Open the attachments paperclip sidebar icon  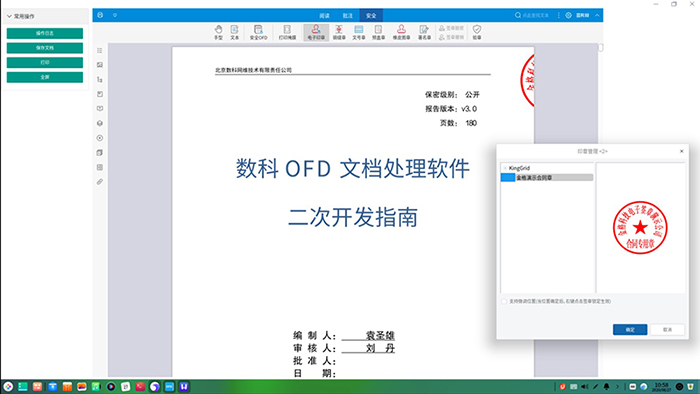[x=100, y=182]
